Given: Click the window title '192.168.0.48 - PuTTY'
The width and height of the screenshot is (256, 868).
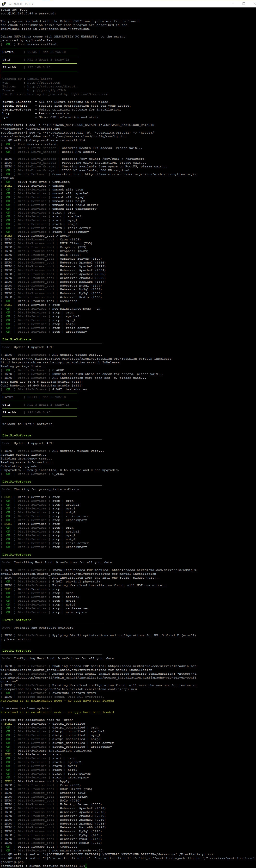Looking at the screenshot, I should 21,4.
